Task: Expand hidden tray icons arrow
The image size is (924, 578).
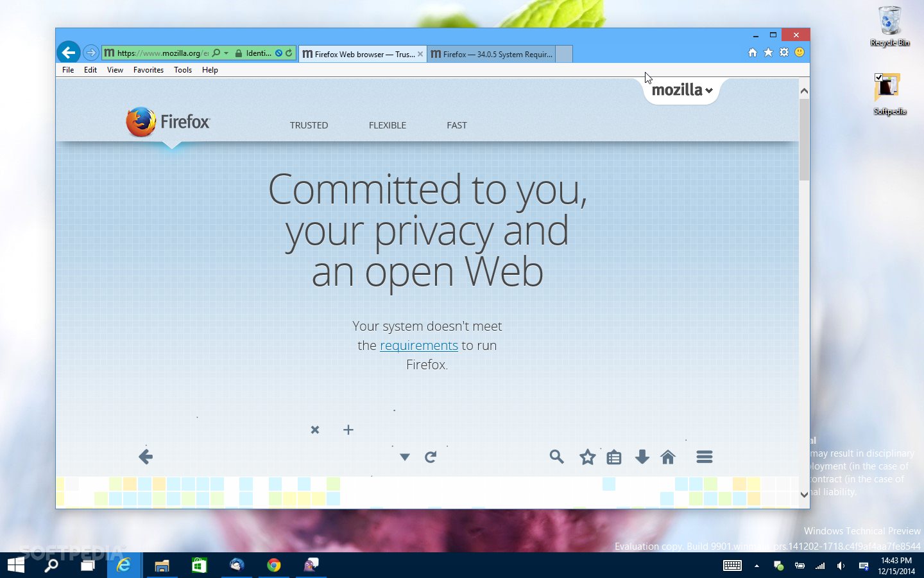Action: [x=757, y=566]
